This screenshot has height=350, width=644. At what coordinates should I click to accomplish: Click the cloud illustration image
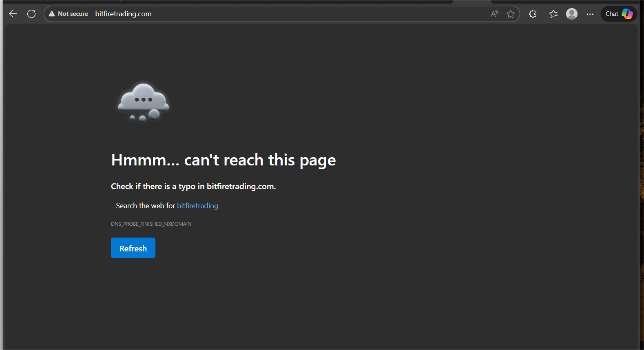[x=143, y=102]
